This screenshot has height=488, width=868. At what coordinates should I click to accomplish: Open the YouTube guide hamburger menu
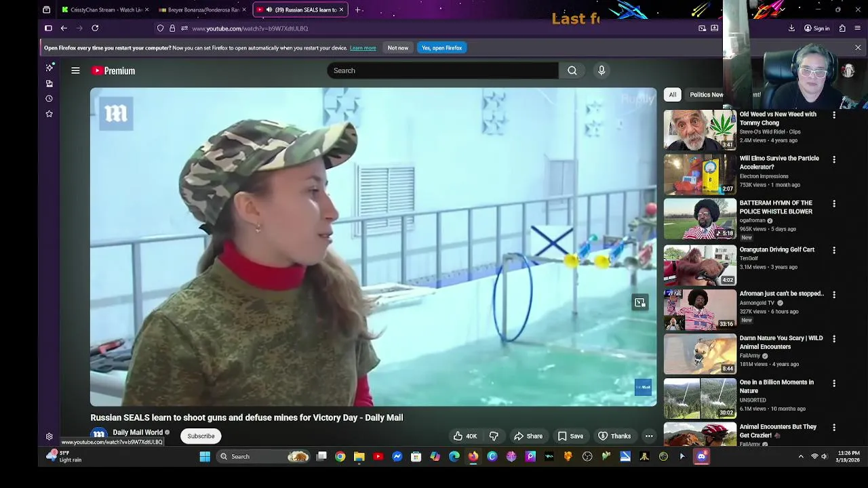coord(75,70)
